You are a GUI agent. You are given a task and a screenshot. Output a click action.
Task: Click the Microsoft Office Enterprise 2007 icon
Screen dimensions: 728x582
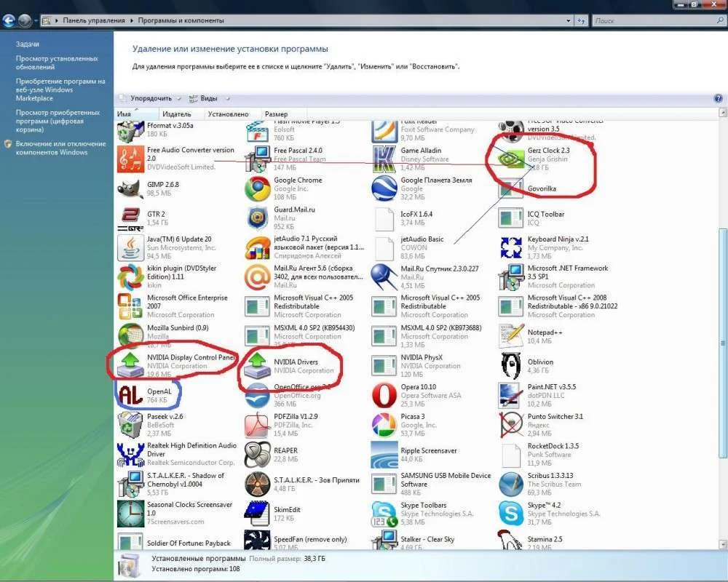130,306
